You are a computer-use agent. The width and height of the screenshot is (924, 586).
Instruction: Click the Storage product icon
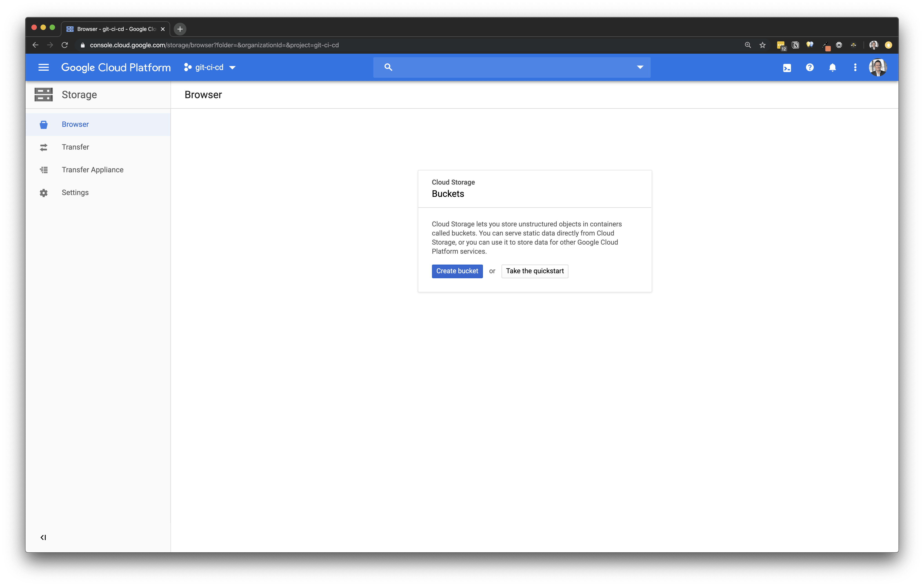pyautogui.click(x=44, y=95)
